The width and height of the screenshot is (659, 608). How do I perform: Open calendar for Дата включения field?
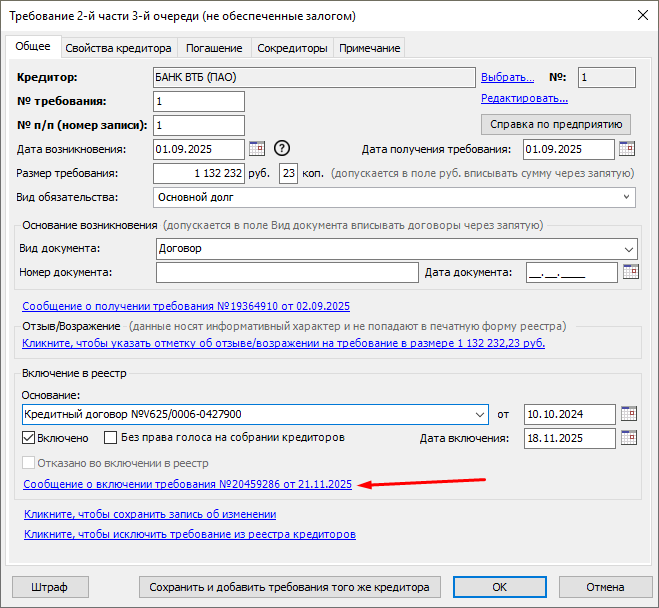629,438
